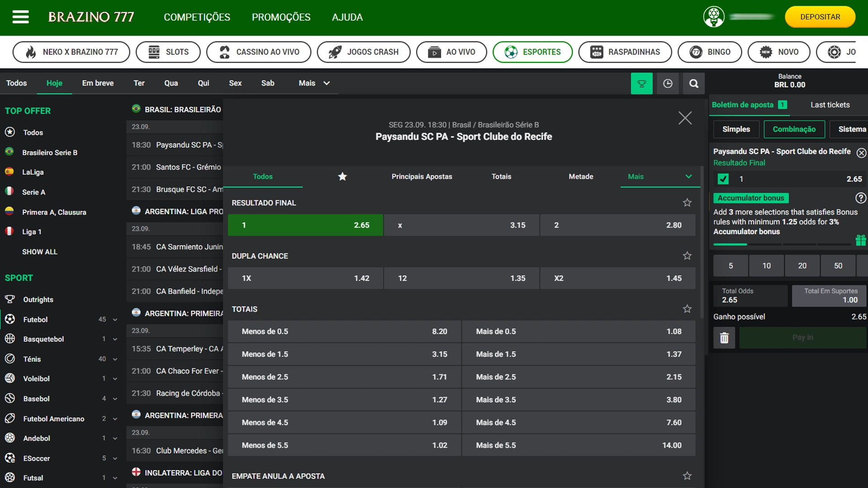The width and height of the screenshot is (868, 488).
Task: Switch to the Hoje day tab
Action: [x=54, y=83]
